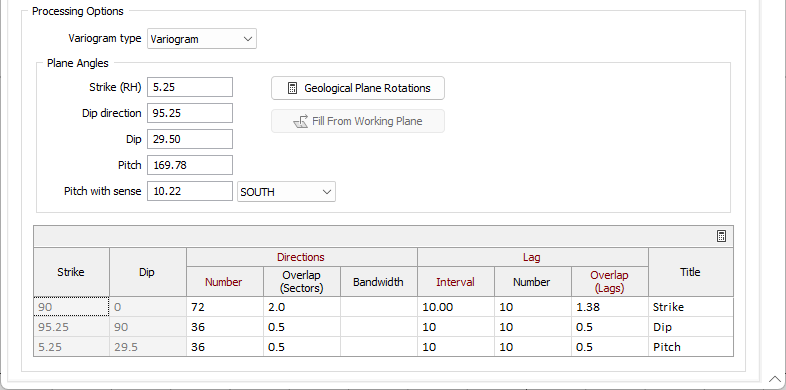The height and width of the screenshot is (390, 786).
Task: Click the Bandwidth cell in the Strike row
Action: (x=378, y=307)
